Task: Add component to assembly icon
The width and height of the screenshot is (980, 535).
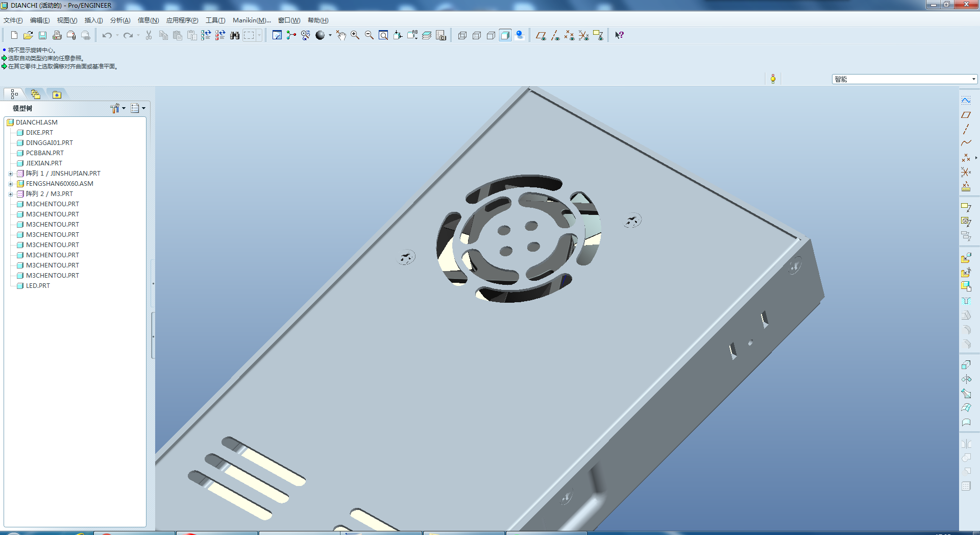Action: tap(966, 258)
